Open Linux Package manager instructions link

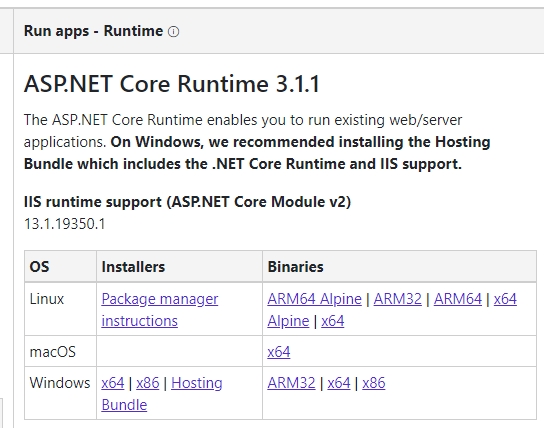point(160,309)
